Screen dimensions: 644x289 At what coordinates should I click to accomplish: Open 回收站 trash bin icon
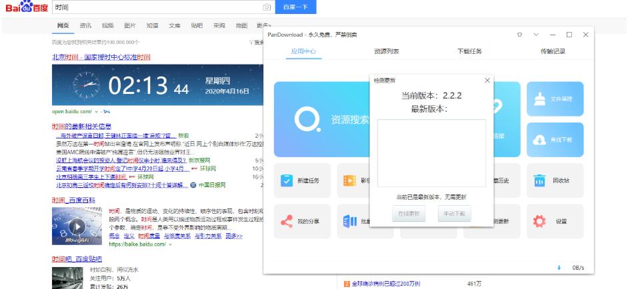pos(539,180)
